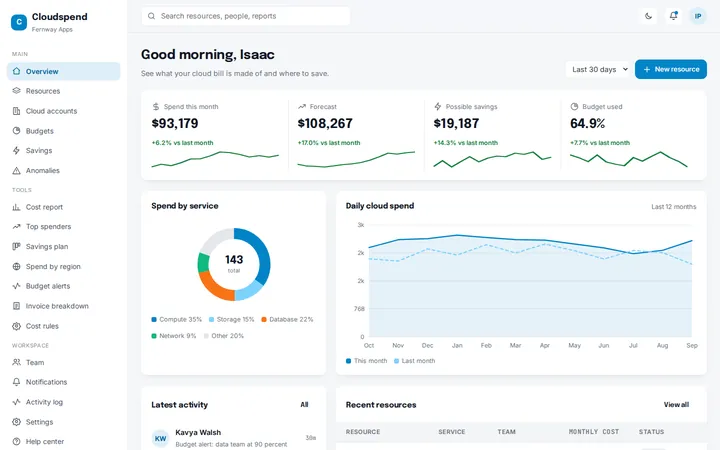This screenshot has height=450, width=720.
Task: Open Spend this month card
Action: [215, 135]
